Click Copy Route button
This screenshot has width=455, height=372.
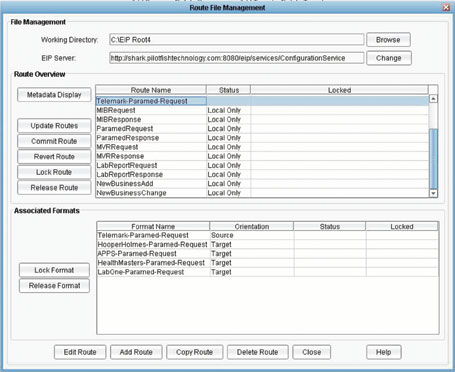pyautogui.click(x=195, y=352)
